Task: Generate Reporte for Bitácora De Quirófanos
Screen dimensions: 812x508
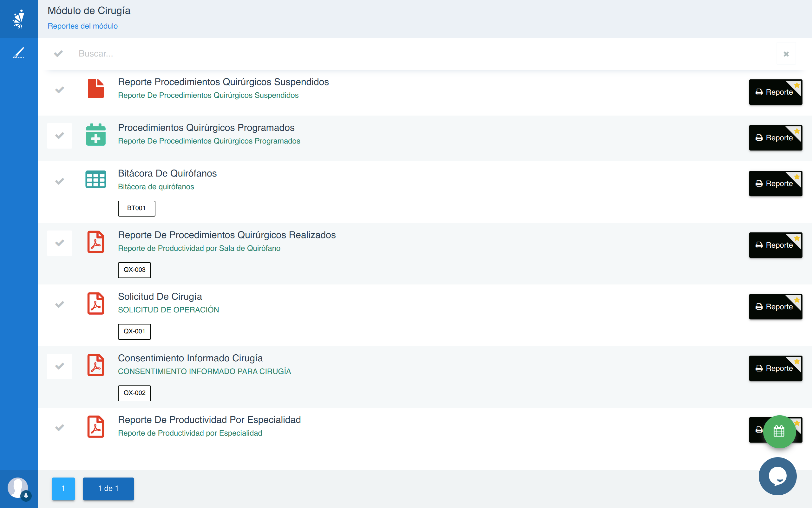Action: (776, 184)
